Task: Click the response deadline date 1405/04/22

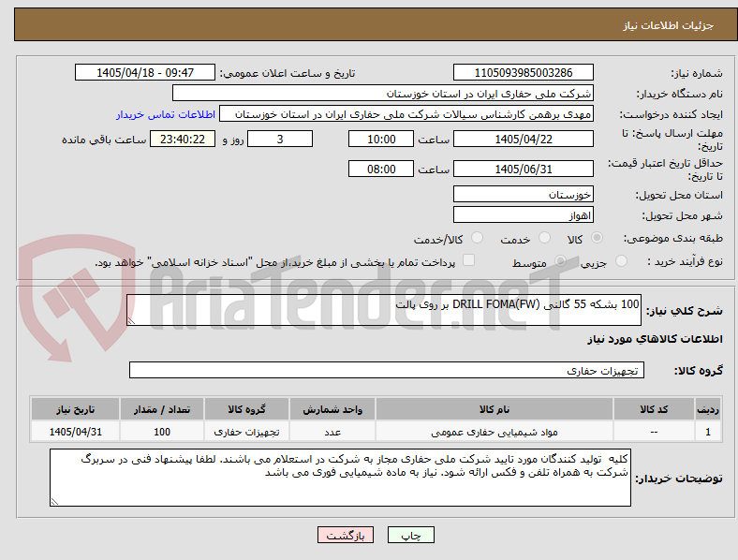Action: [523, 139]
